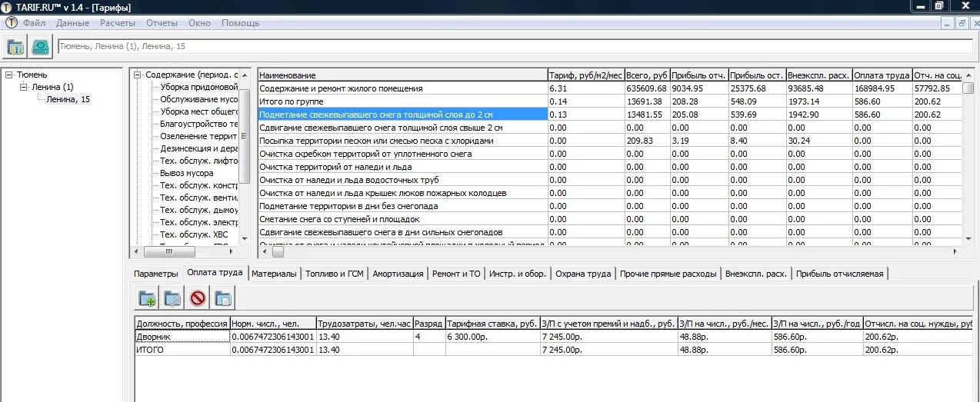This screenshot has height=402, width=980.
Task: Switch to the Прочие прямые расходы tab
Action: (668, 274)
